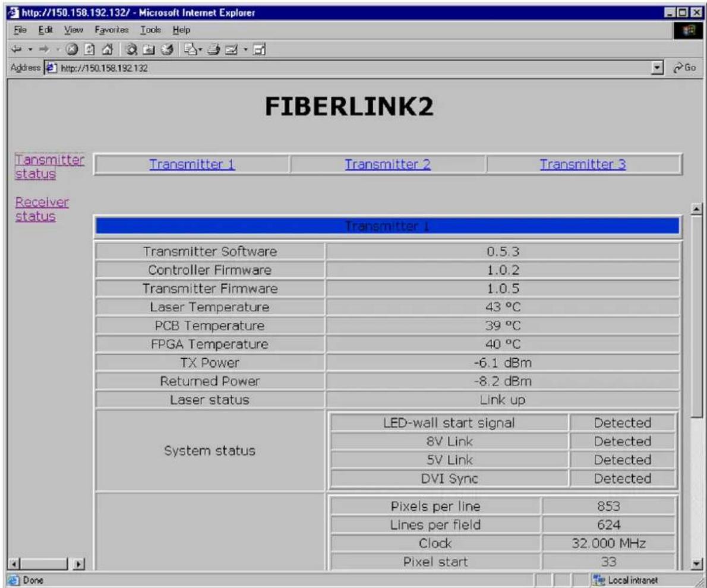Print the page with Print icon
707x588 pixels.
point(214,49)
